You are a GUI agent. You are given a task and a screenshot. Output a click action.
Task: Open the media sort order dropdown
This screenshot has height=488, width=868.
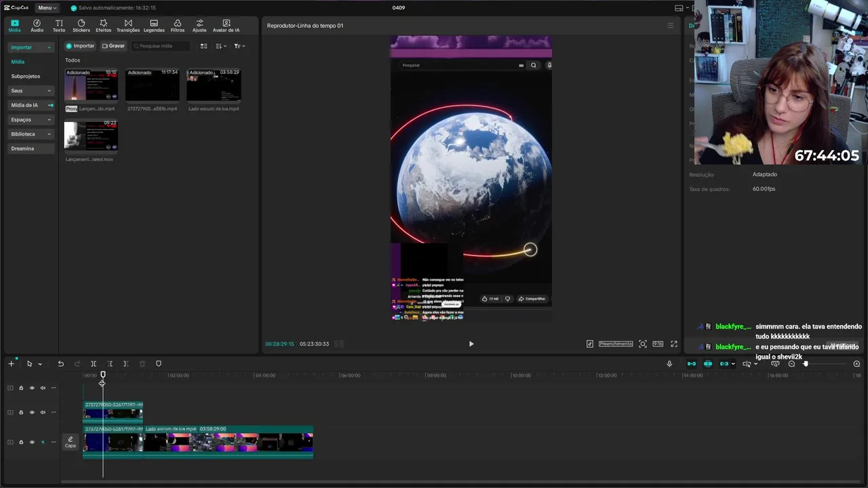221,46
